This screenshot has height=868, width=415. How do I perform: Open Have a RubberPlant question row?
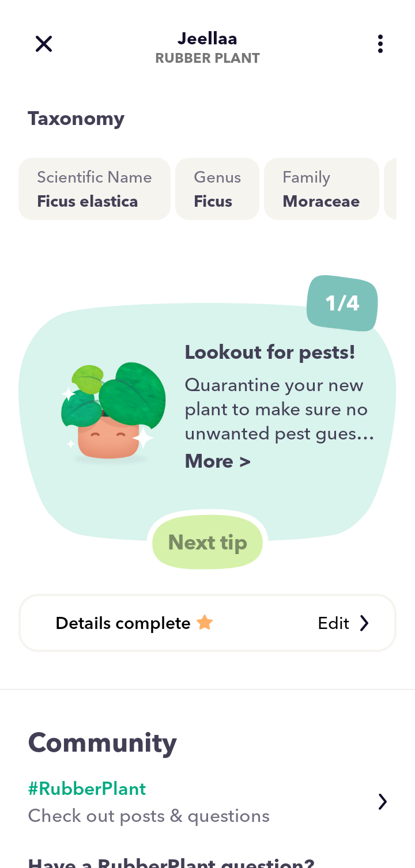click(x=207, y=862)
